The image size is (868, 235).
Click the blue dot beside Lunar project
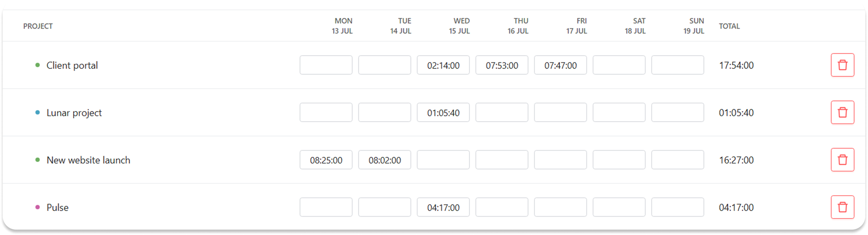pos(38,112)
